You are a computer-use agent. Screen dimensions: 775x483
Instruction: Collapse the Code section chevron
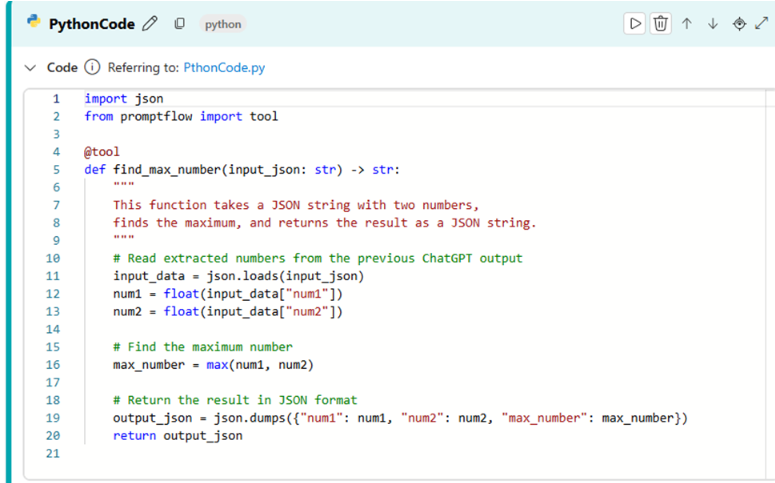coord(31,68)
